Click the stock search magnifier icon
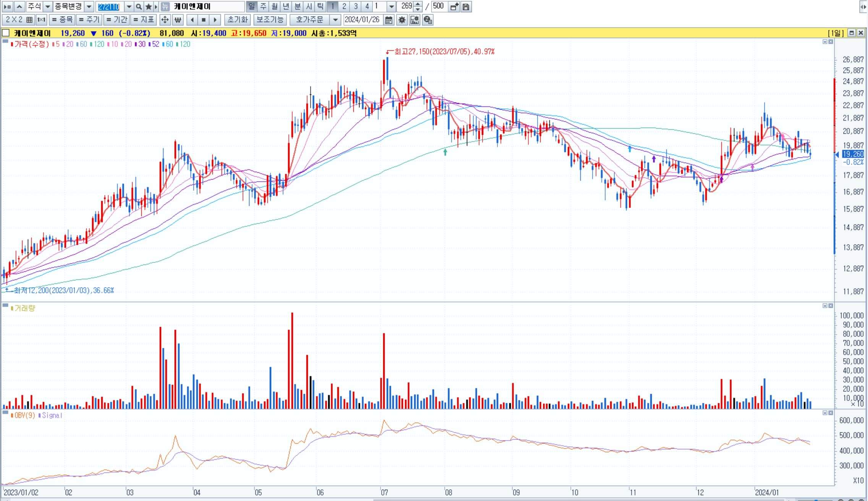 [139, 6]
